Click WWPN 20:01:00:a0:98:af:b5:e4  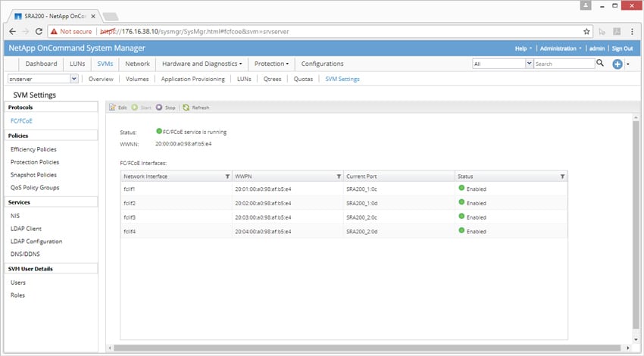[x=263, y=189]
